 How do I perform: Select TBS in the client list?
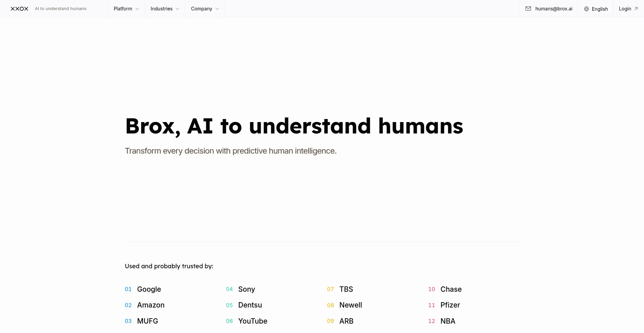(x=346, y=289)
